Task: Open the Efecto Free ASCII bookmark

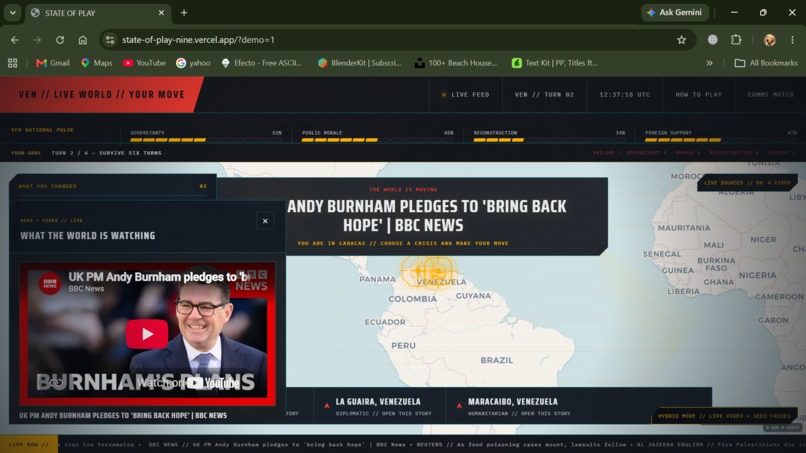Action: pyautogui.click(x=262, y=63)
